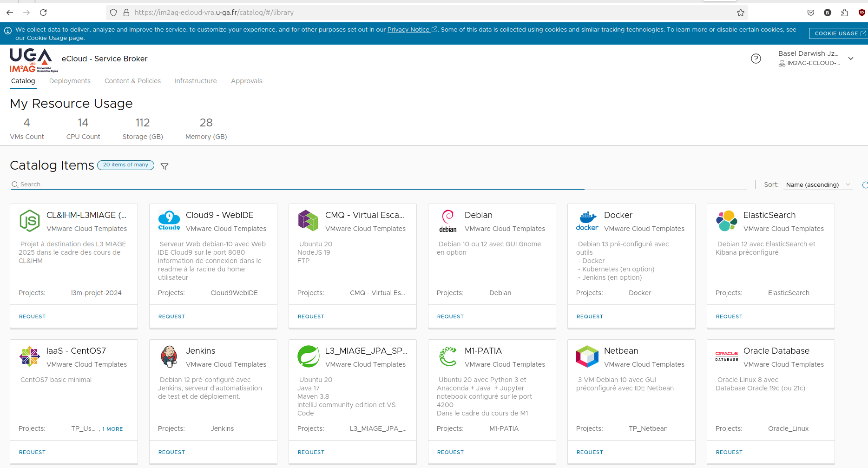Viewport: 868px width, 468px height.
Task: Click the ElasticSearch catalog icon
Action: pyautogui.click(x=726, y=220)
